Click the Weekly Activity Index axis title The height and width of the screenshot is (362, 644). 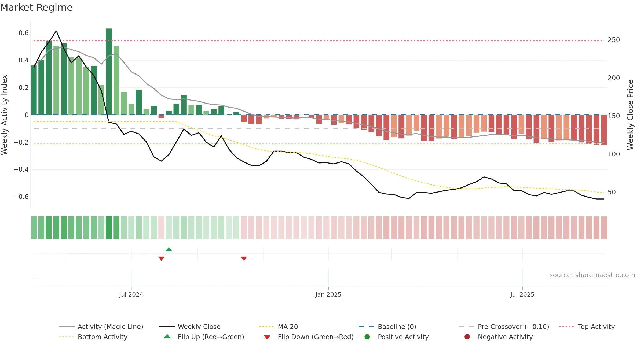point(5,115)
